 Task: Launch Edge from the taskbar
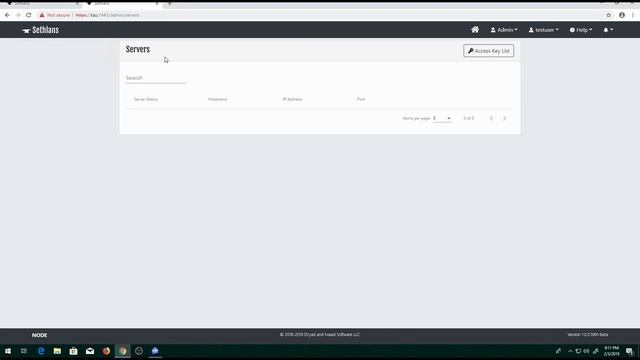click(41, 351)
